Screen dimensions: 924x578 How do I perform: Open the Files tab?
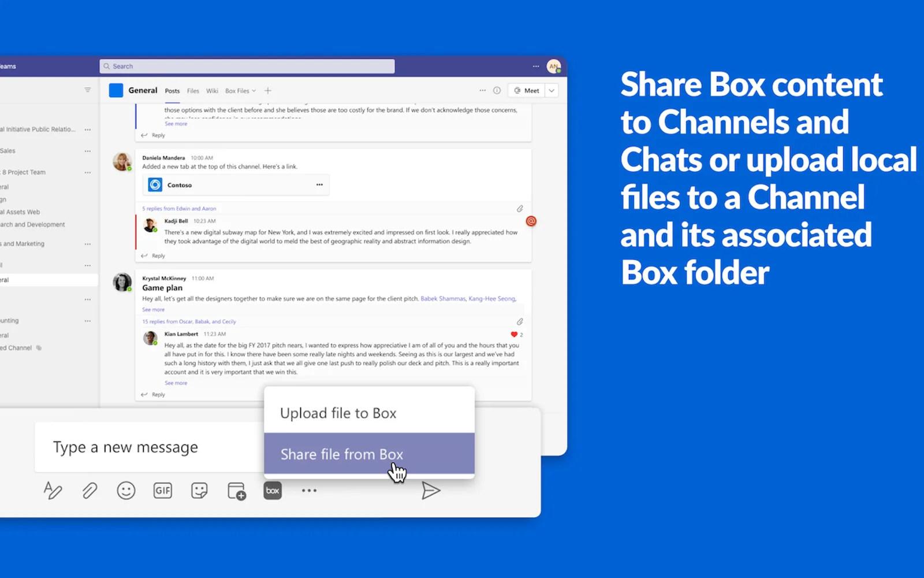193,91
